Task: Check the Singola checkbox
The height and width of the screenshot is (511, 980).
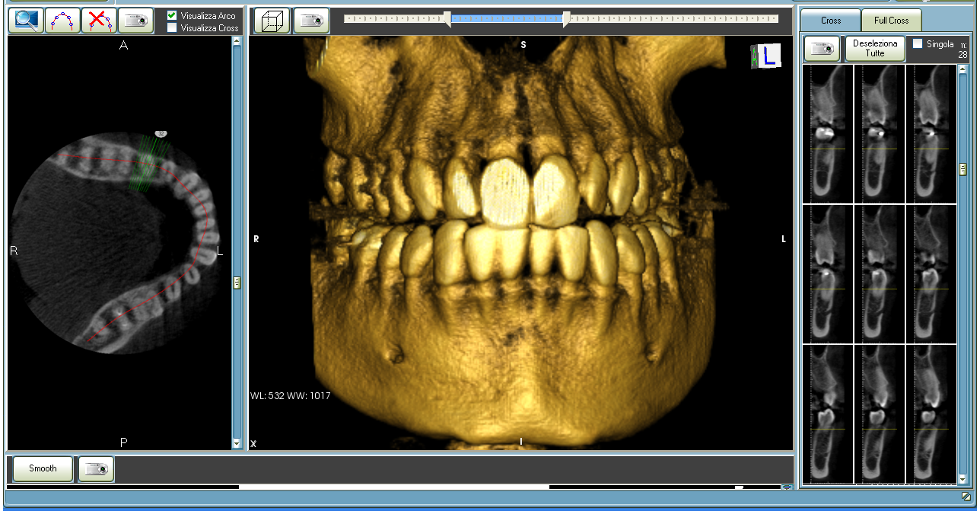Action: click(x=918, y=44)
